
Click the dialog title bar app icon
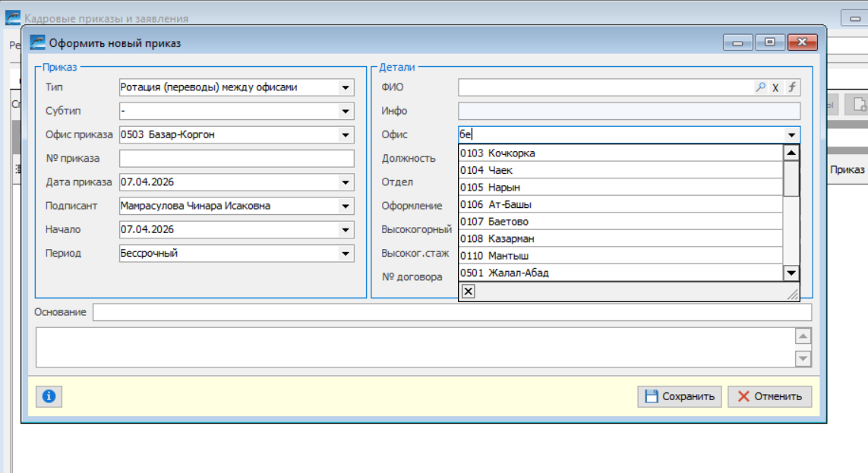37,43
